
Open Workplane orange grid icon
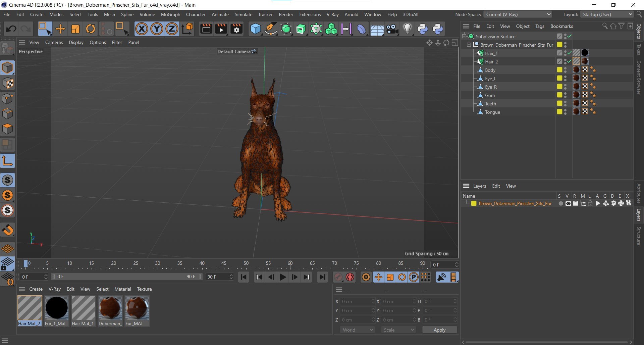(x=8, y=249)
